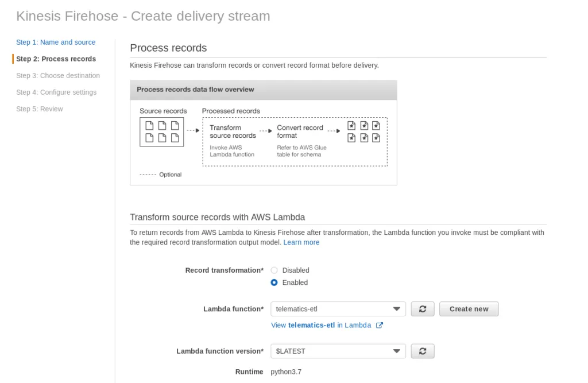The image size is (588, 383).
Task: Select Step 2: Process records
Action: 56,59
